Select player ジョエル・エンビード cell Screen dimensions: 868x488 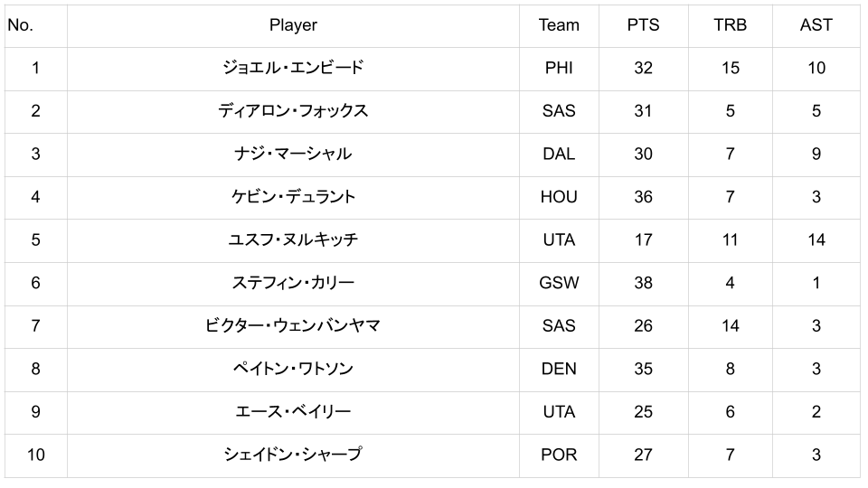click(x=293, y=68)
